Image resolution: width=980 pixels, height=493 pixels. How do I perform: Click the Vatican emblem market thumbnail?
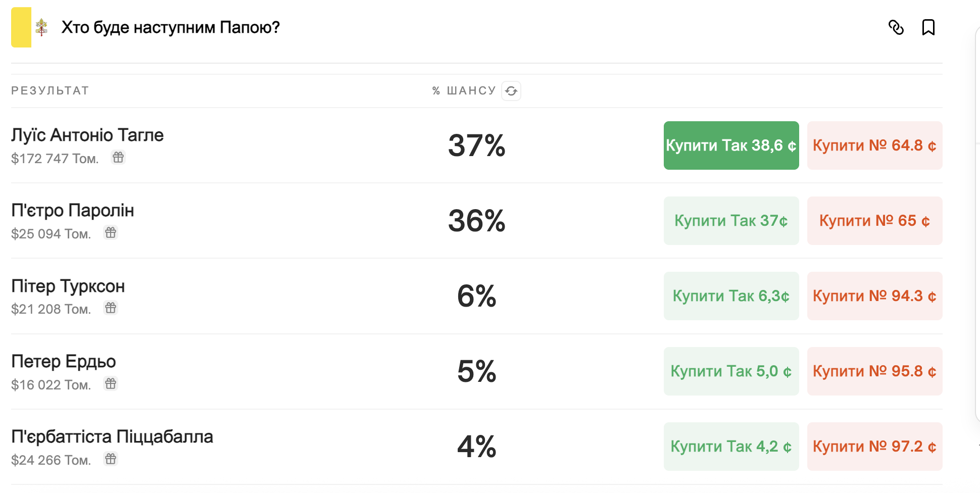click(30, 27)
